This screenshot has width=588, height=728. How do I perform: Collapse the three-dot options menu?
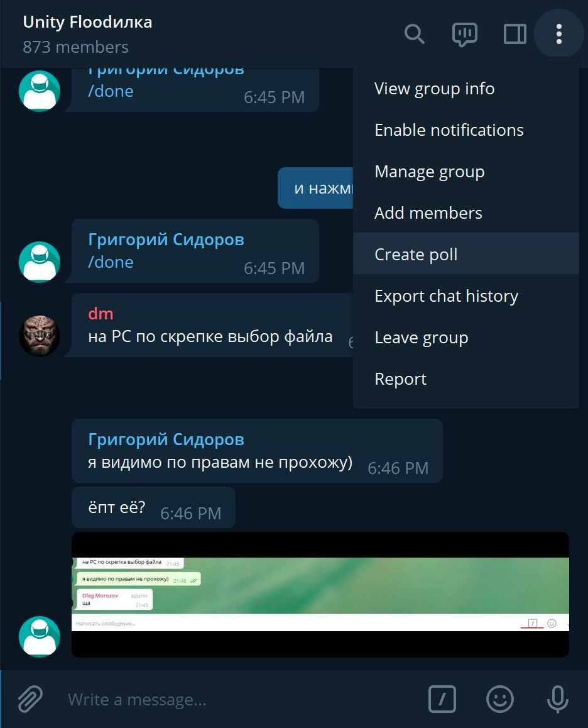point(558,34)
